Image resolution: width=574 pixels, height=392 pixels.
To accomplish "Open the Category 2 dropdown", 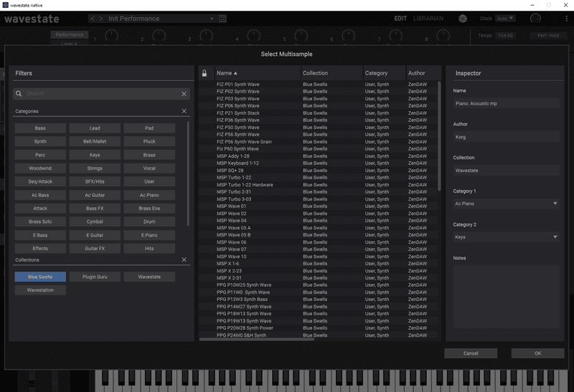I will [x=507, y=237].
